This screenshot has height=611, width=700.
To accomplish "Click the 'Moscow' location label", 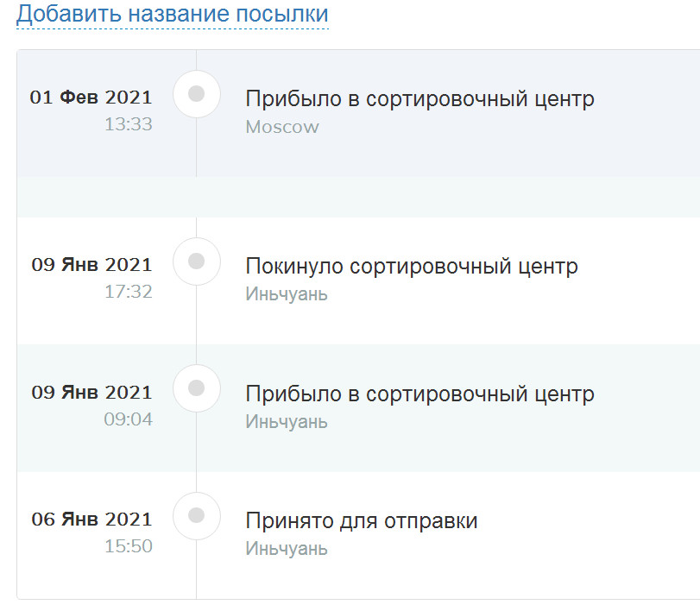I will 282,127.
